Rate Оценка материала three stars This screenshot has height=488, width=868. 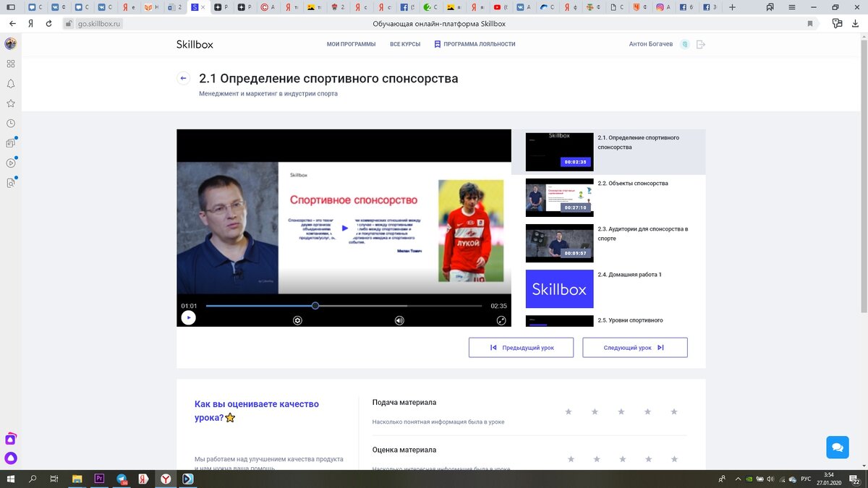click(621, 459)
